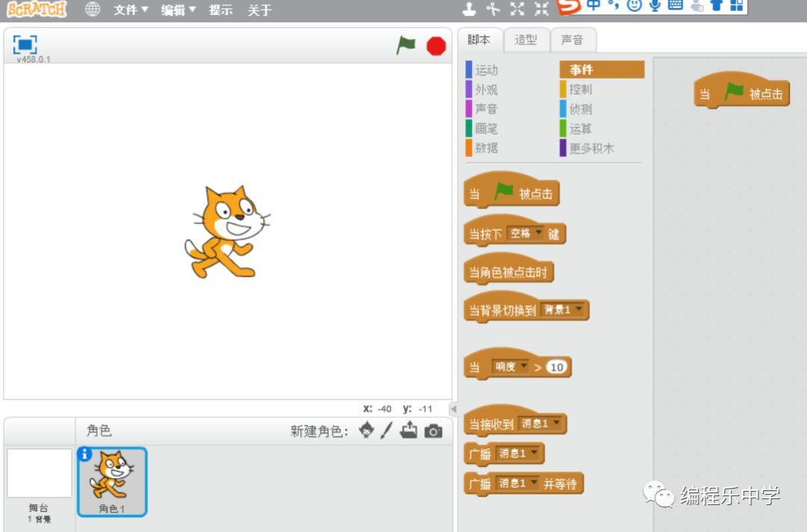The image size is (807, 532).
Task: Select the 角色1 sprite thumbnail
Action: pos(111,482)
